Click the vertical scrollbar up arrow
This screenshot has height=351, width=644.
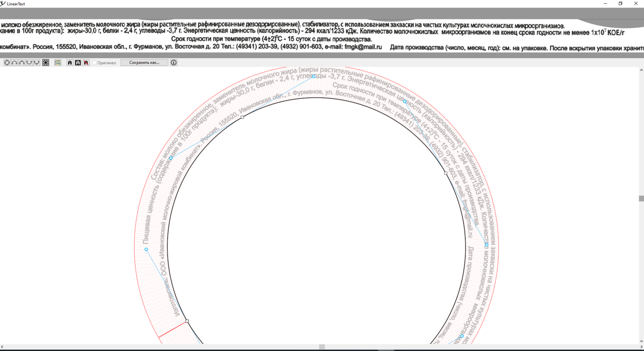click(x=641, y=70)
